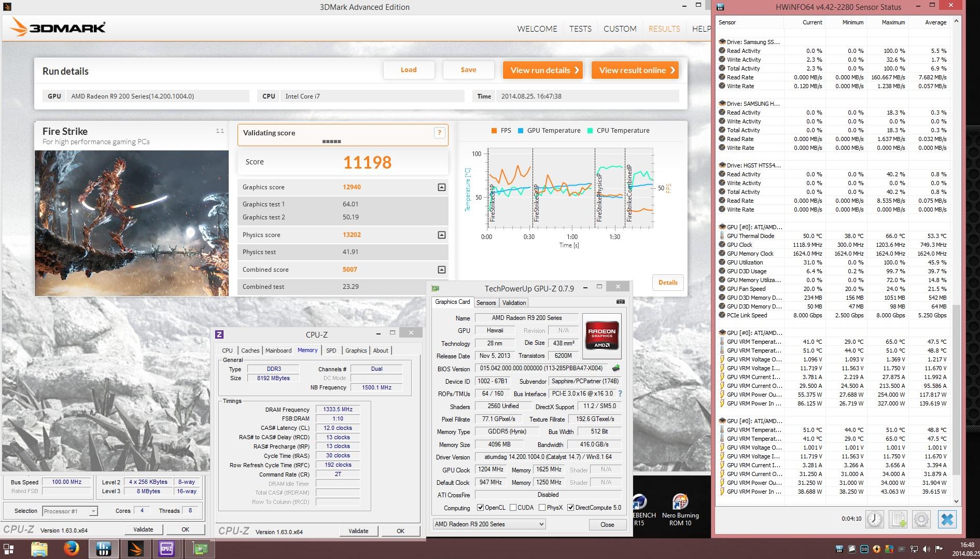The height and width of the screenshot is (559, 980).
Task: Select the GPU Thermal Diode sensor row
Action: coord(834,236)
